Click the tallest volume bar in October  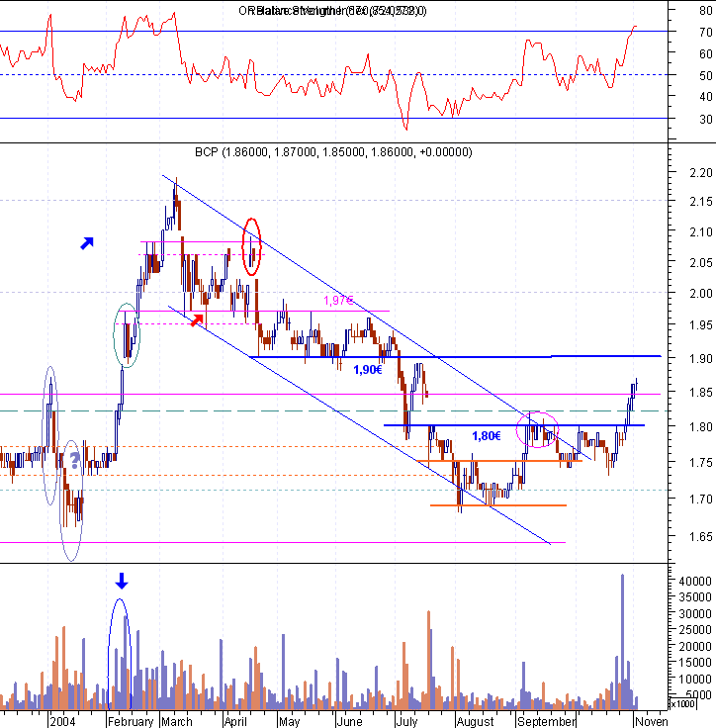pyautogui.click(x=622, y=642)
